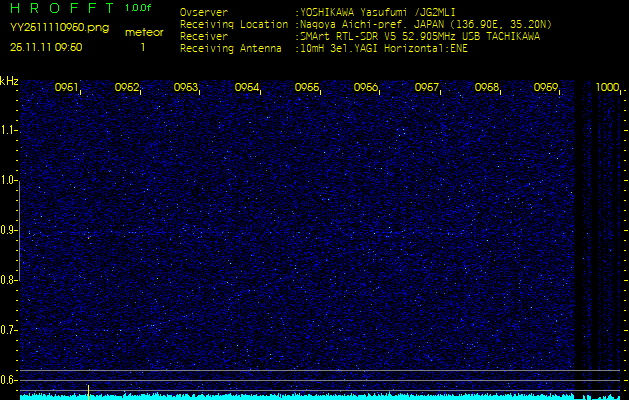Click the 0955 time marker
Screen dimensions: 629x400
(x=307, y=88)
